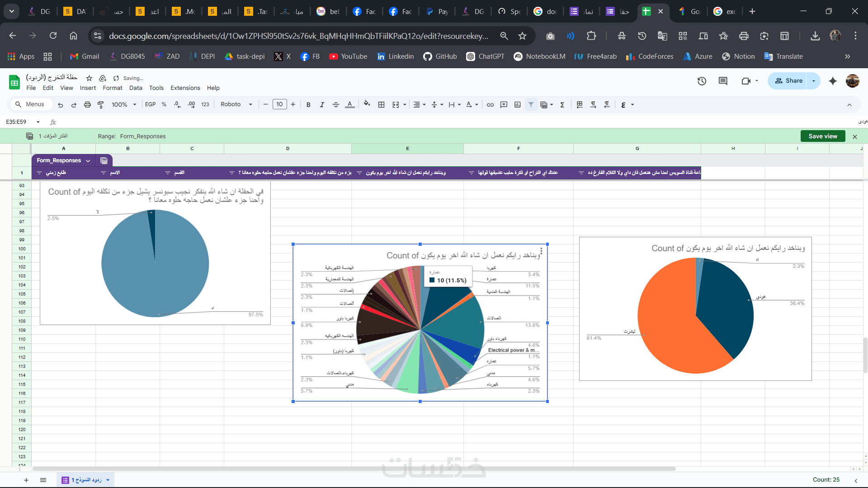Open version history clock icon
868x488 pixels.
tap(702, 81)
